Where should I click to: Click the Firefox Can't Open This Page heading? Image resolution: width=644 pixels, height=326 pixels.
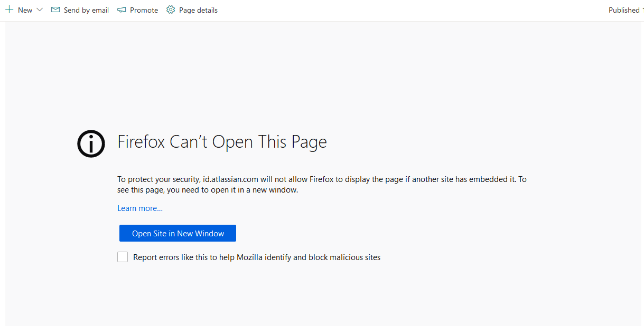point(222,142)
